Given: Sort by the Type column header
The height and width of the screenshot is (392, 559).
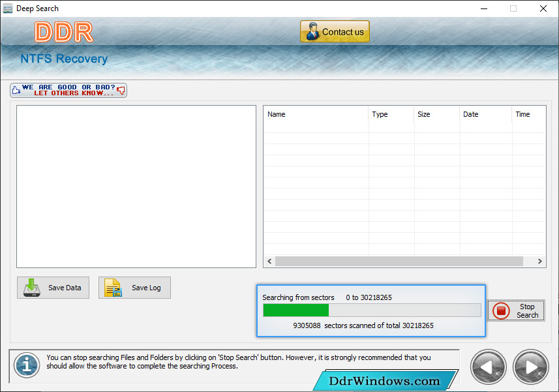Looking at the screenshot, I should point(391,114).
